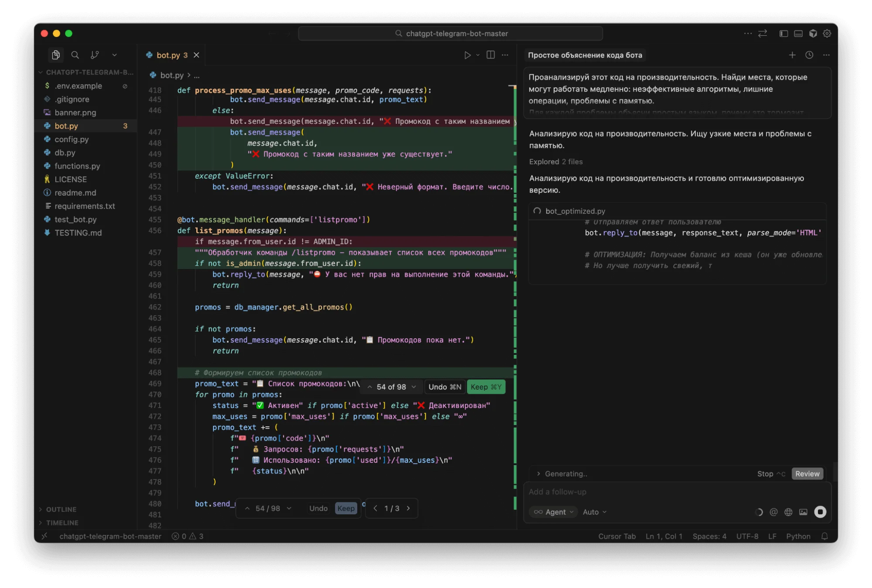Open the Source Control view icon
The image size is (872, 588).
point(95,55)
